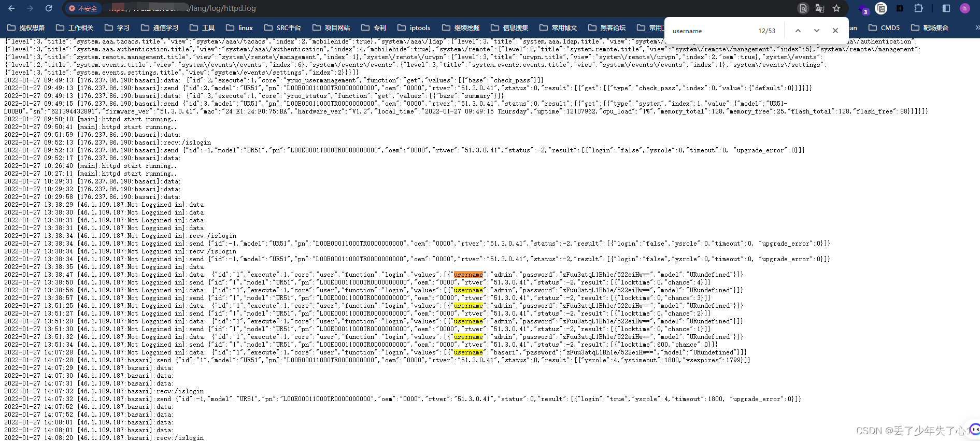Open the 信息搜集 bookmark folder
Viewport: 980px width, 441px height.
click(x=509, y=27)
